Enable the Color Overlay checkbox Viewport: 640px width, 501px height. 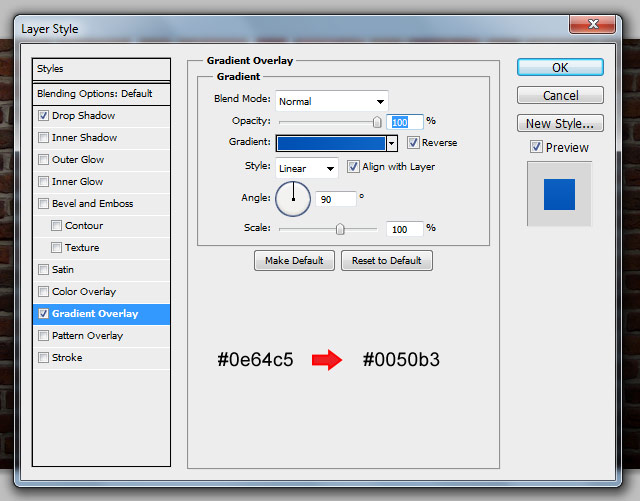(x=43, y=292)
